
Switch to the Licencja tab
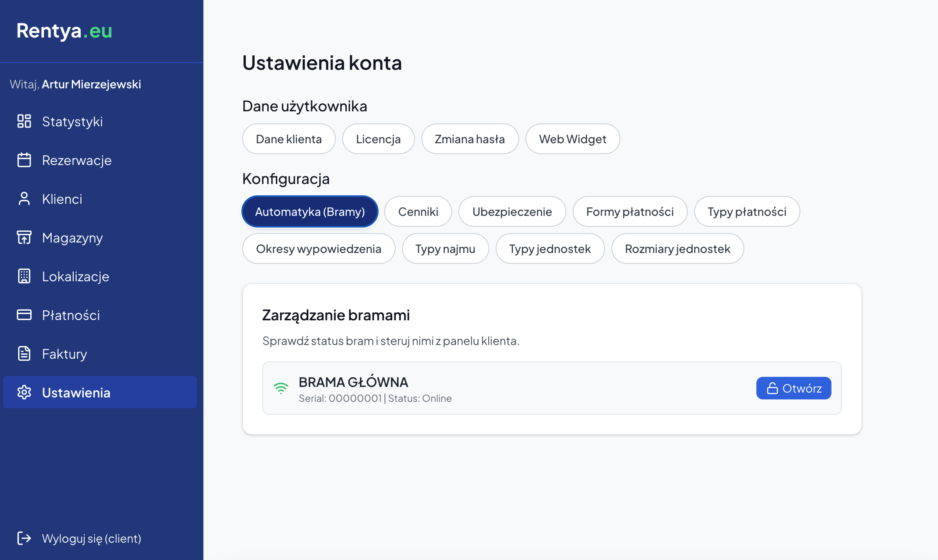378,139
